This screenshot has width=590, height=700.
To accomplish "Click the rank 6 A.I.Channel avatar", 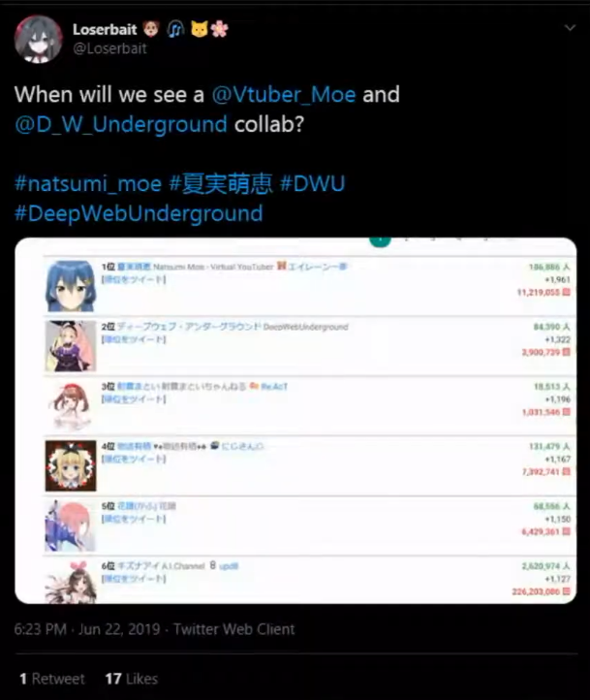I will coord(71,582).
